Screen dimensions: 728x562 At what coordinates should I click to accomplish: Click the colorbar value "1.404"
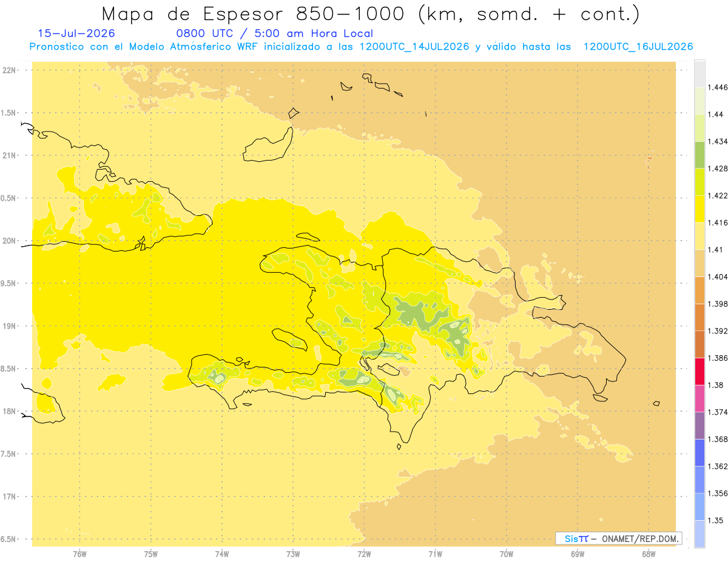click(718, 276)
